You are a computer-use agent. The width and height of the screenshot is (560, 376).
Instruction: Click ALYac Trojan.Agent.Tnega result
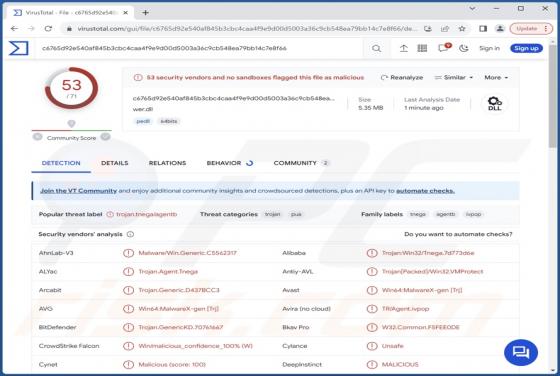(168, 272)
